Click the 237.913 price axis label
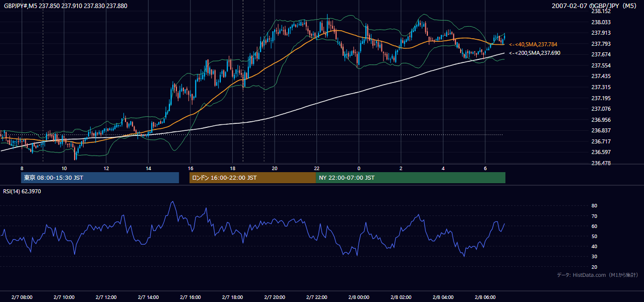Viewport: 644px width, 302px height. 601,33
